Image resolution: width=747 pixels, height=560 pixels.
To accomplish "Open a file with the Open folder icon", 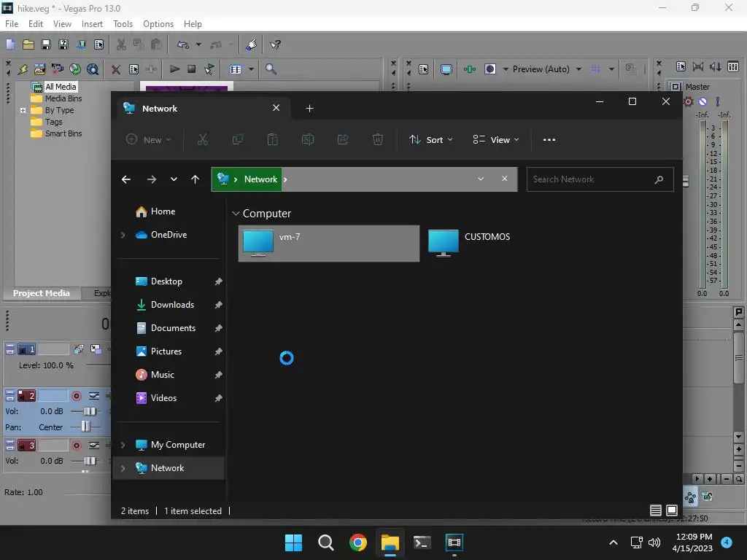I will click(x=28, y=44).
